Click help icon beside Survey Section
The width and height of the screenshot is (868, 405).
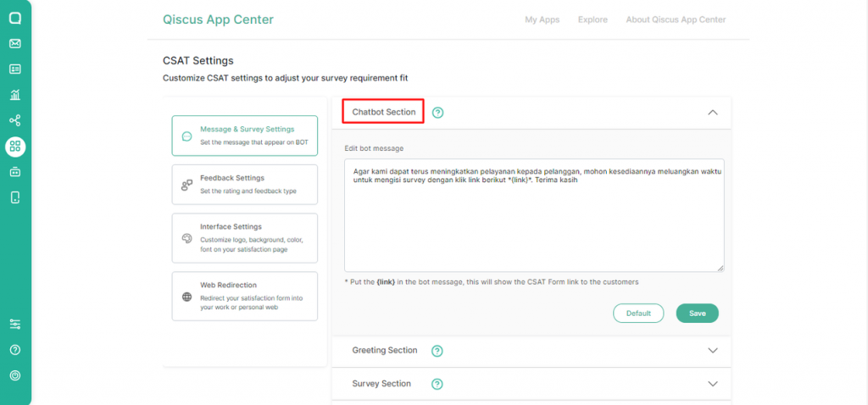coord(437,384)
